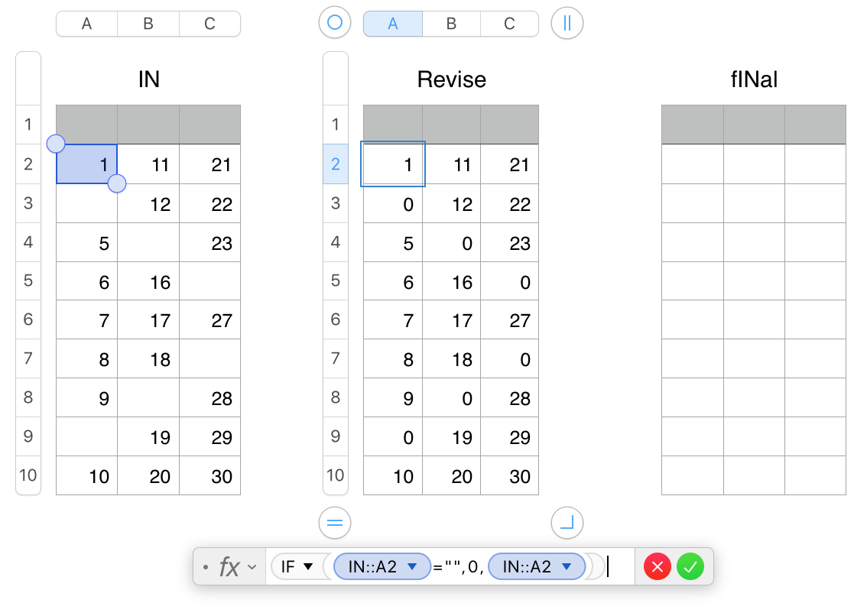867x616 pixels.
Task: Expand the chevron beside the fx symbol
Action: coord(252,567)
